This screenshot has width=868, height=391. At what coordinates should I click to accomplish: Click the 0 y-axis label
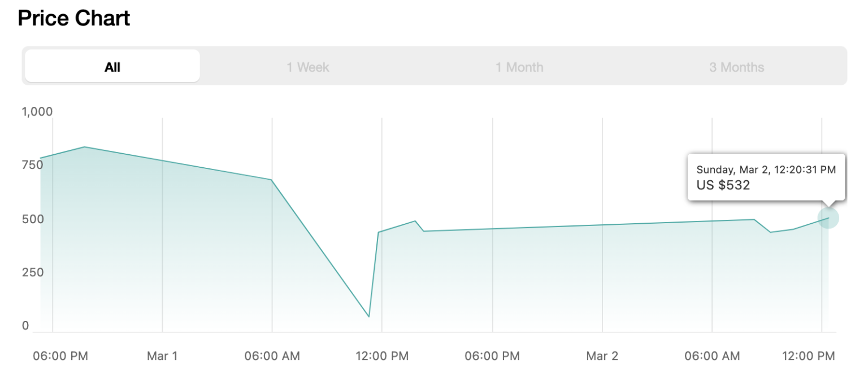click(x=25, y=325)
